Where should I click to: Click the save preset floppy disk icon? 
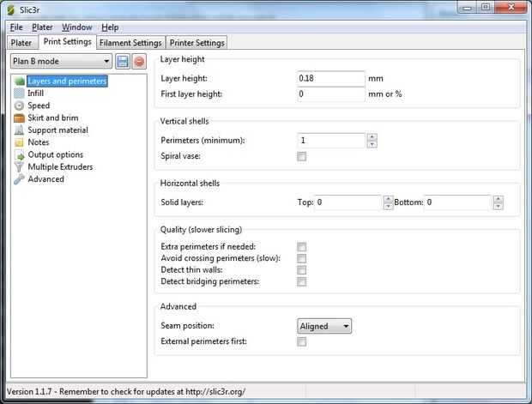(x=123, y=62)
